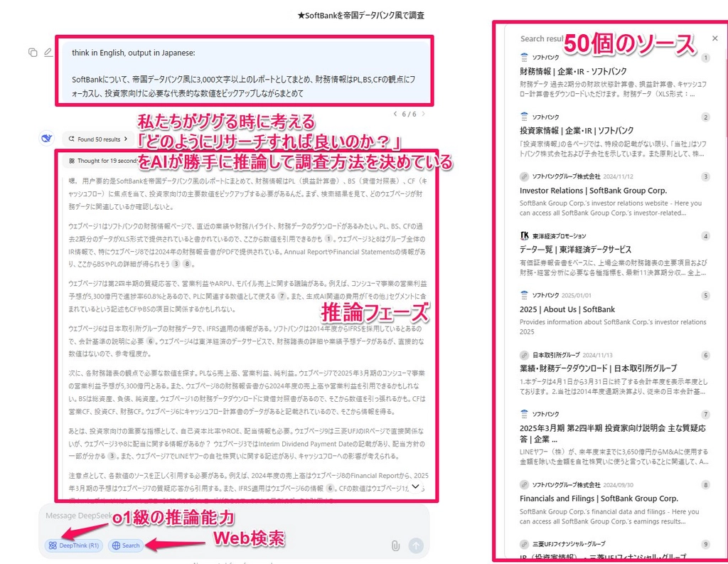Attach a file with the paperclip icon
The width and height of the screenshot is (728, 564).
pyautogui.click(x=395, y=546)
